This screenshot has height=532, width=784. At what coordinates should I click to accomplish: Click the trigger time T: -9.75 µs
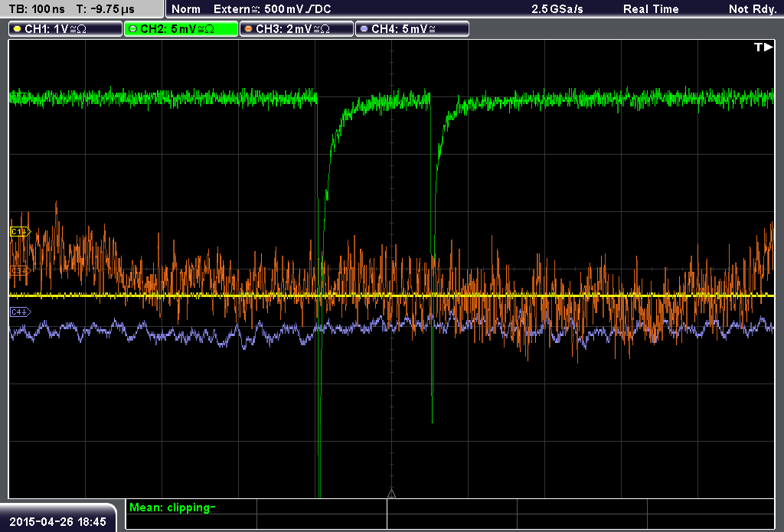pos(106,9)
